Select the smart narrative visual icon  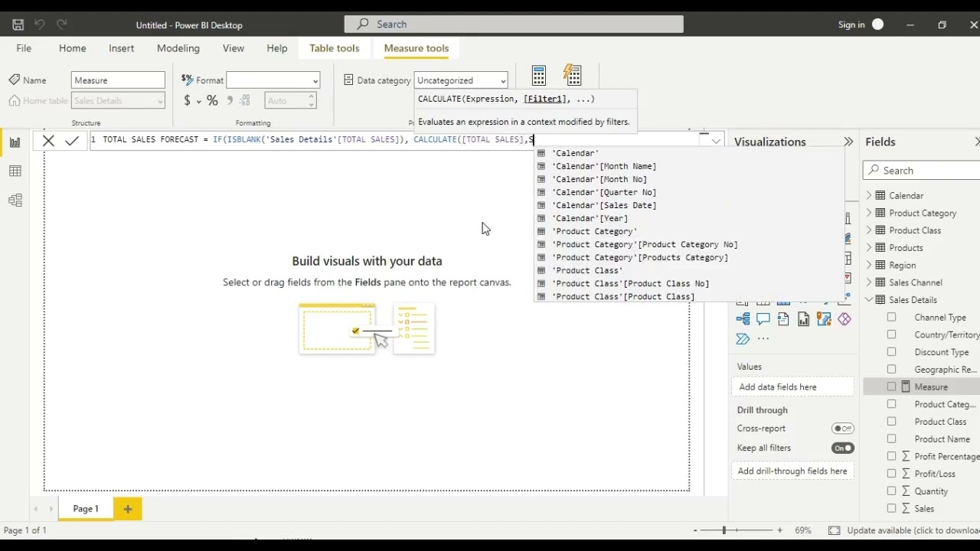(783, 319)
